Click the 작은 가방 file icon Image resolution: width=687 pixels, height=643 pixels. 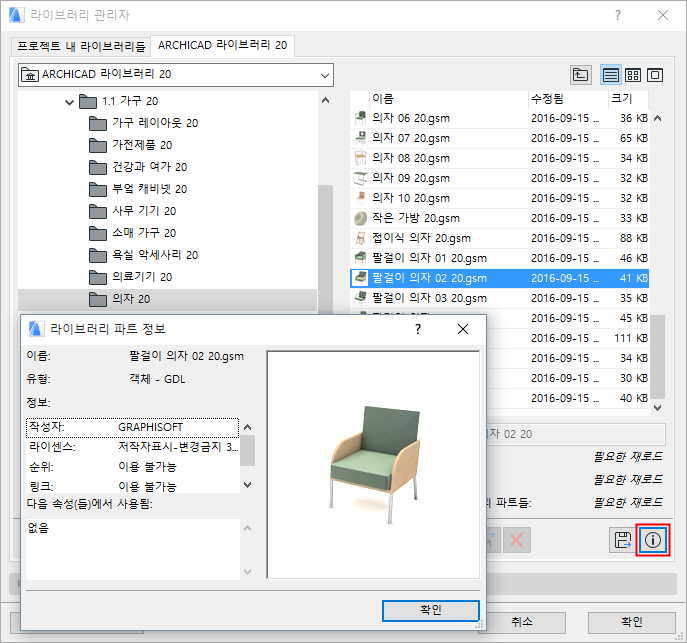360,218
